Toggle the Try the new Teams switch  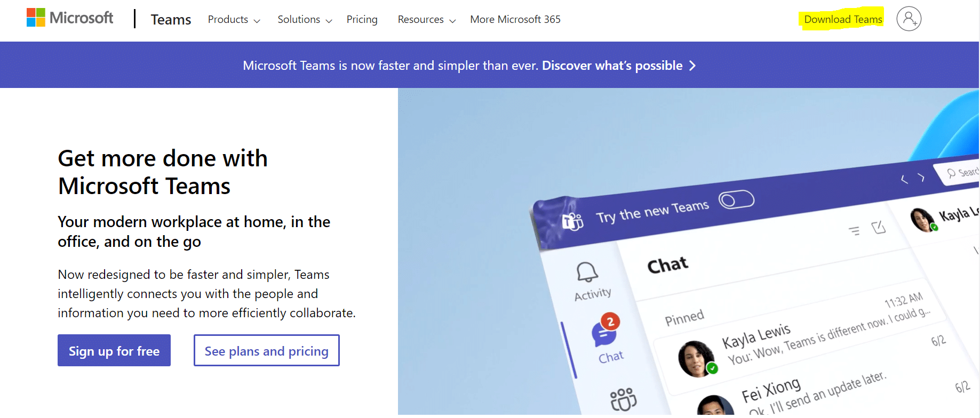tap(736, 200)
